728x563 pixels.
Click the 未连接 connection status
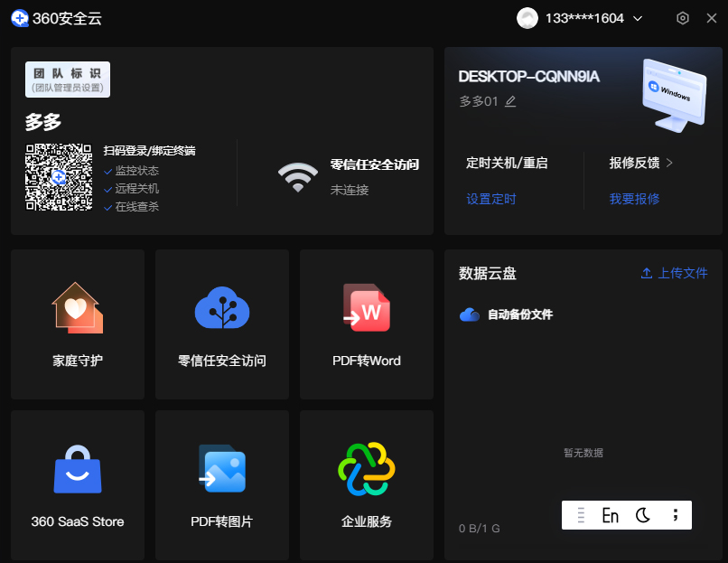350,190
